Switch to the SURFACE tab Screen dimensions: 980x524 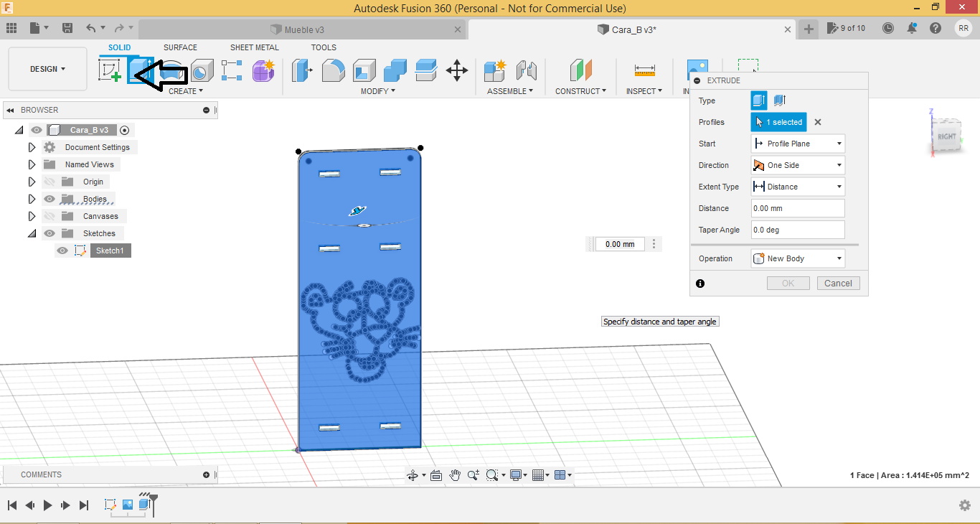click(180, 47)
